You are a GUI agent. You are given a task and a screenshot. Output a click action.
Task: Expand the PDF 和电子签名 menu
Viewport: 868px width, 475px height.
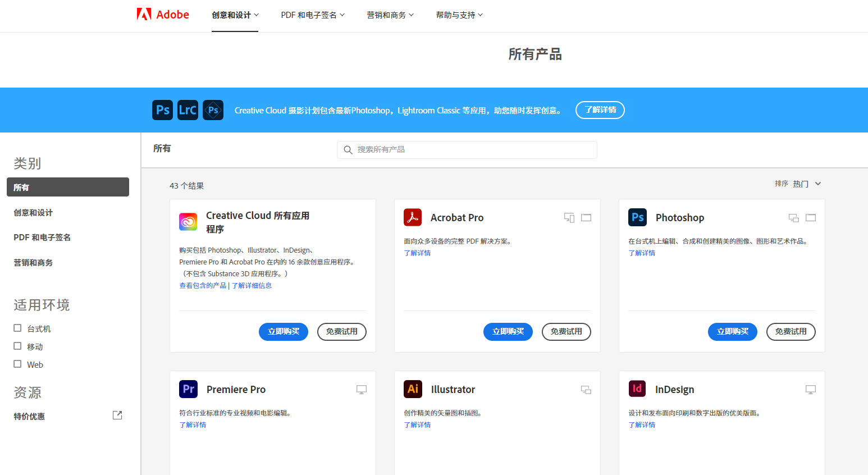(x=313, y=15)
